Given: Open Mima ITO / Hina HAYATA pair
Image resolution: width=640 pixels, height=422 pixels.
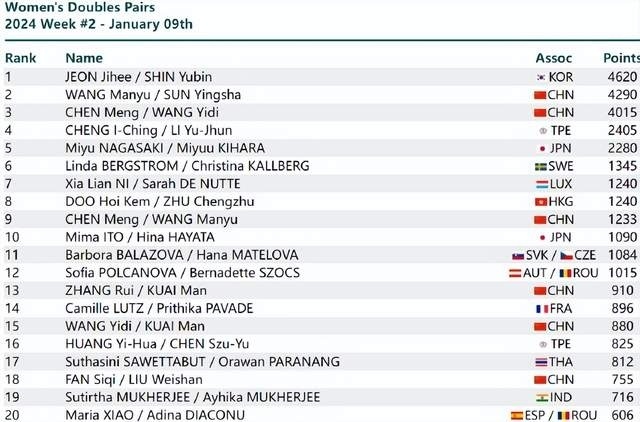Looking at the screenshot, I should click(x=140, y=237).
